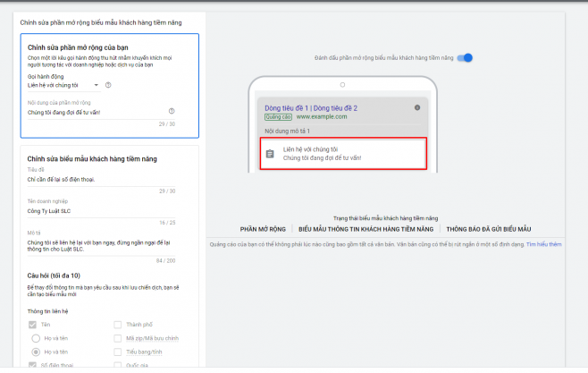Check the 'Quốc gia' checkbox
Image resolution: width=588 pixels, height=373 pixels.
click(x=118, y=365)
